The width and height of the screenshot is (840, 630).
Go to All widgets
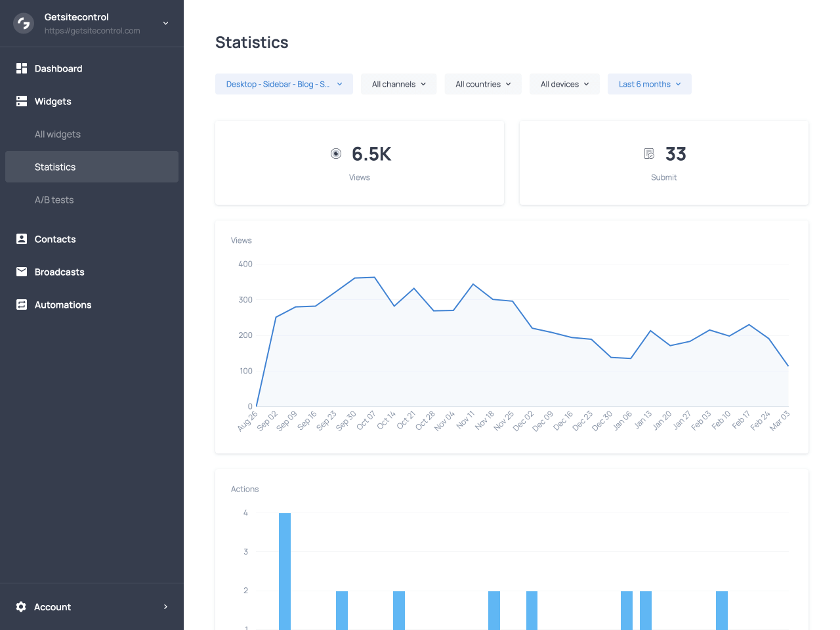tap(58, 134)
